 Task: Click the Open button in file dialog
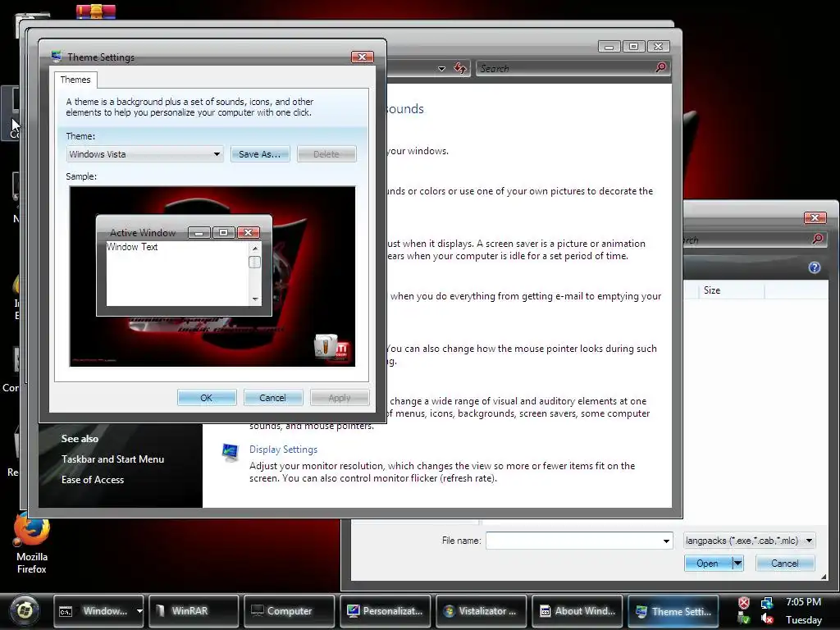pos(707,564)
